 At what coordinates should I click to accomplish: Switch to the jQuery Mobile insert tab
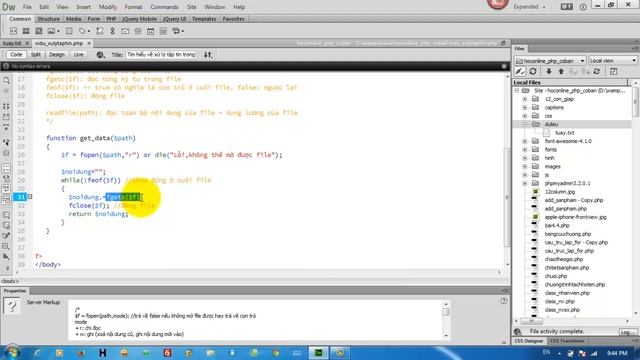pos(139,19)
